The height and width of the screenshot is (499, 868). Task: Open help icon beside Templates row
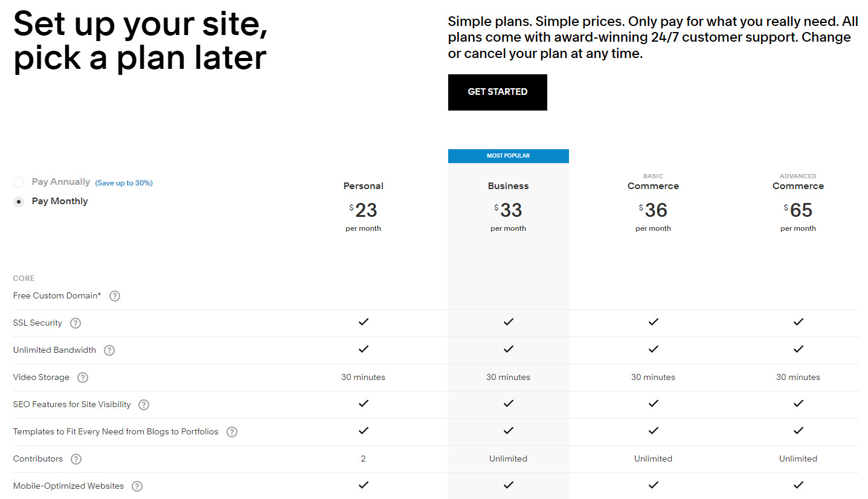(232, 432)
